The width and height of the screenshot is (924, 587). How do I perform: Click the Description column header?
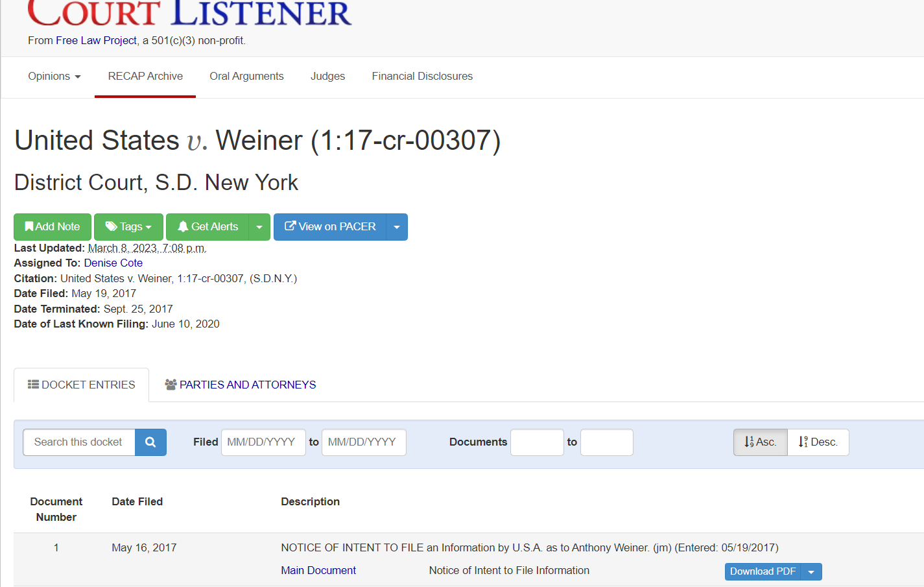pyautogui.click(x=310, y=501)
